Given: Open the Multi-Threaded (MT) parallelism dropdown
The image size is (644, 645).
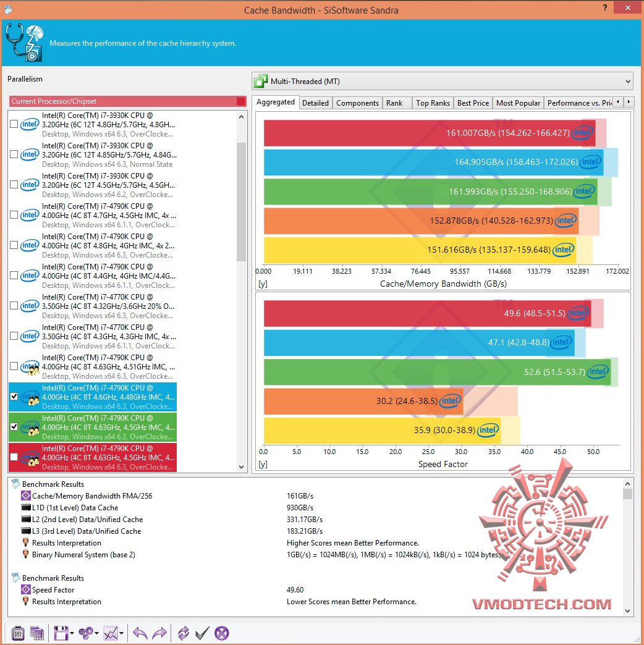Looking at the screenshot, I should 443,81.
